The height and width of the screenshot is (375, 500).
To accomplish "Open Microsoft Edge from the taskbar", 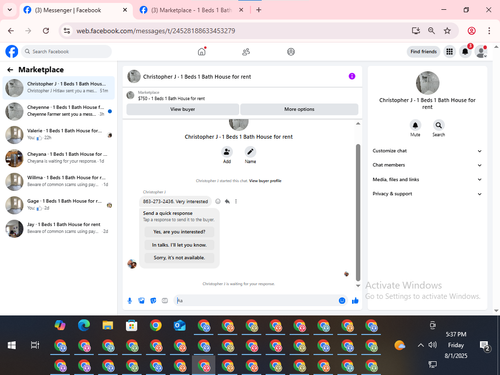I will point(84,325).
